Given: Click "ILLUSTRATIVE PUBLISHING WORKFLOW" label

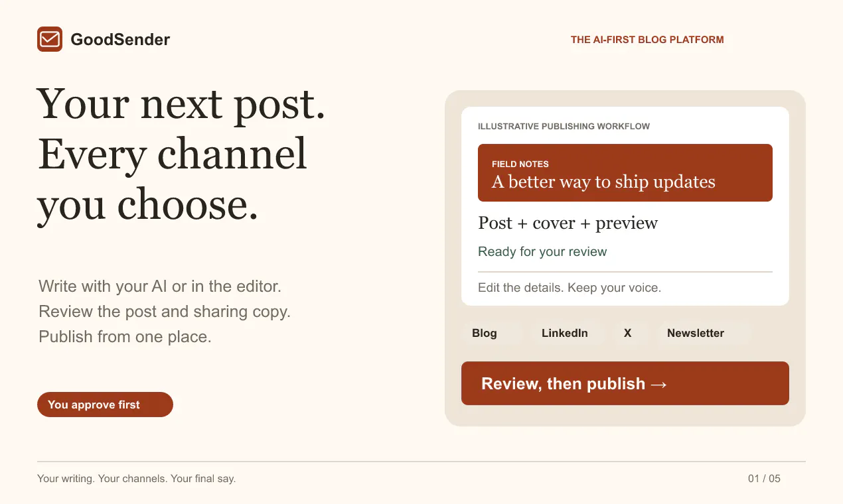Looking at the screenshot, I should tap(564, 126).
